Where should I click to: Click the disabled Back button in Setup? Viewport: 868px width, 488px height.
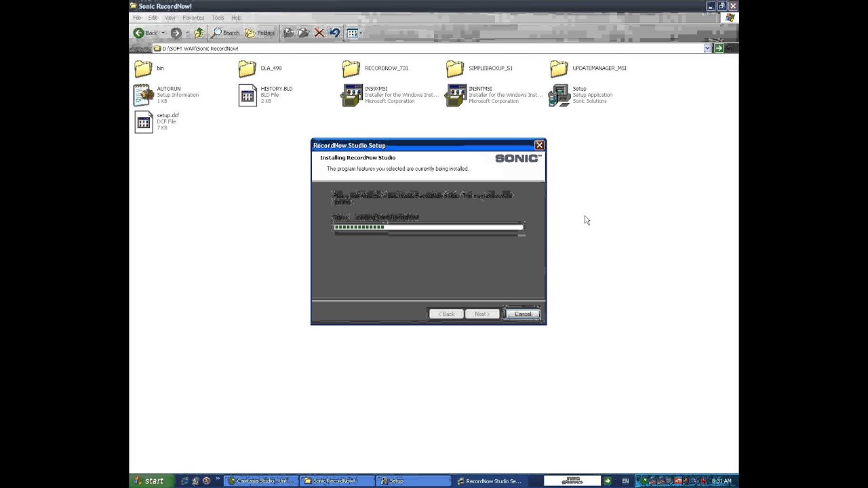446,314
